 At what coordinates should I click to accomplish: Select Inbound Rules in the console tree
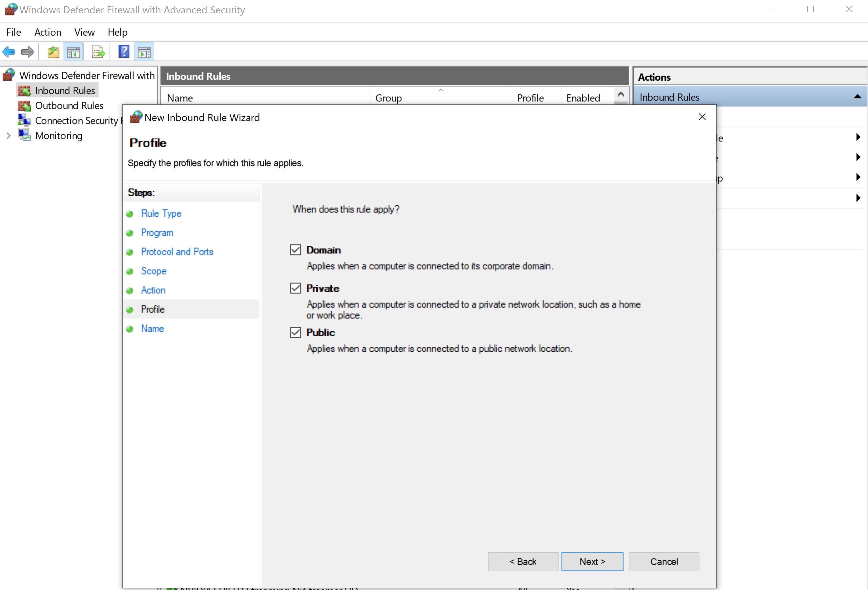(65, 90)
